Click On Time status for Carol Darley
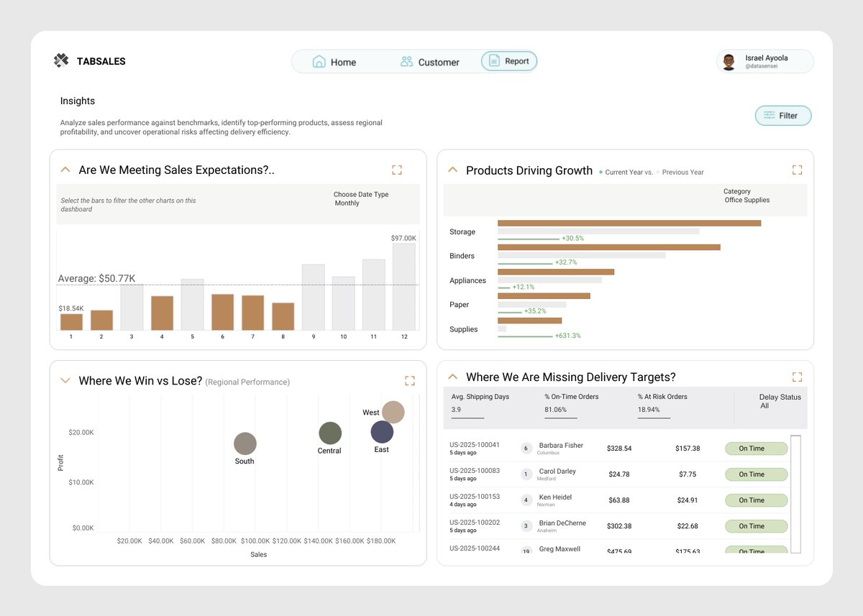The width and height of the screenshot is (863, 616). (757, 474)
